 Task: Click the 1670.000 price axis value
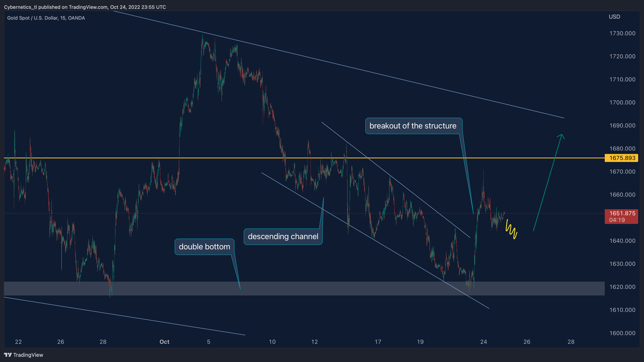point(622,172)
